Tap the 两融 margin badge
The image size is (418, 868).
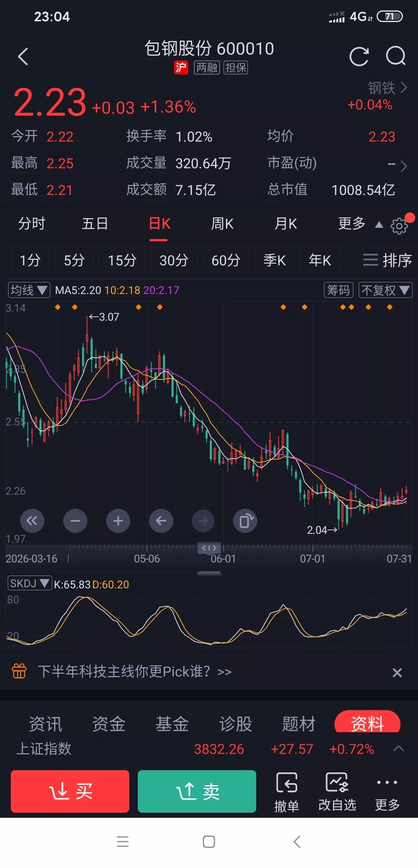pos(207,68)
